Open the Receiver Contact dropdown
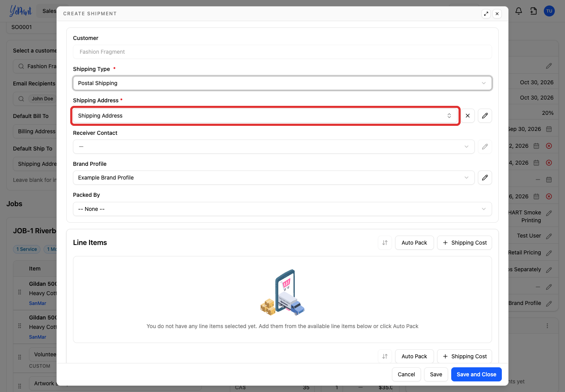 [274, 147]
